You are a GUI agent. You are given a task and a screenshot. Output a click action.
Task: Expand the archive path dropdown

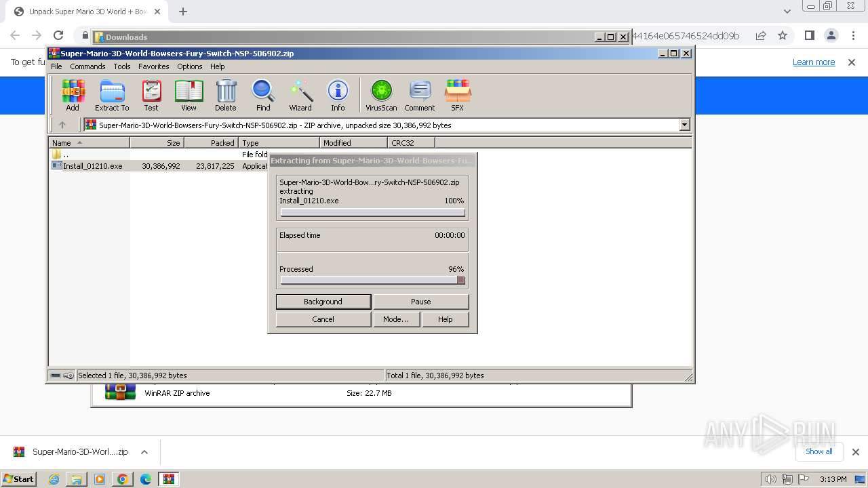[x=684, y=125]
